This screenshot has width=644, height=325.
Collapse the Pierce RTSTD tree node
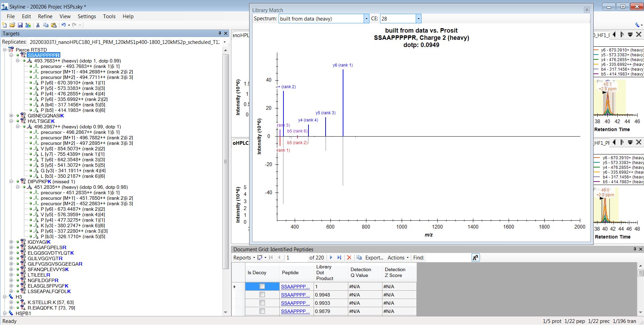coord(5,50)
